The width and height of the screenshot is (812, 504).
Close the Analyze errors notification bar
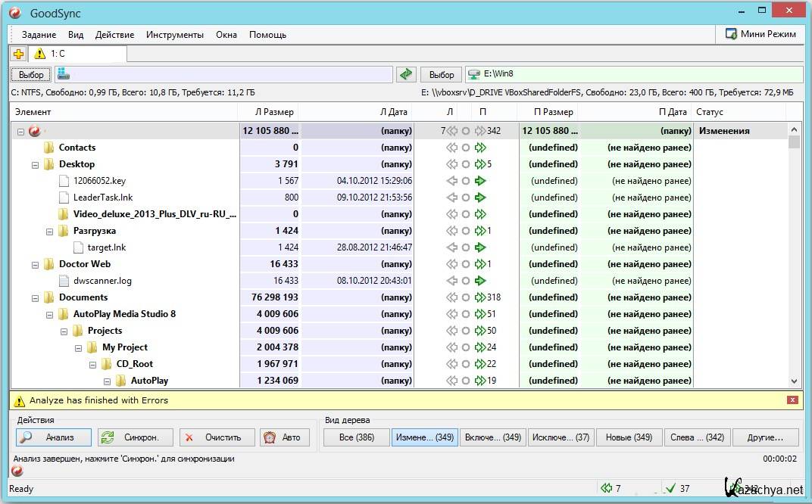(x=792, y=400)
